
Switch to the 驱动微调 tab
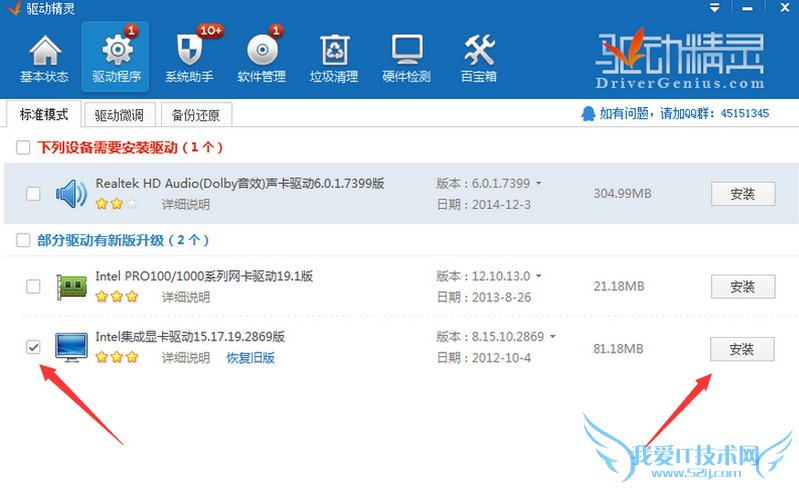click(119, 115)
